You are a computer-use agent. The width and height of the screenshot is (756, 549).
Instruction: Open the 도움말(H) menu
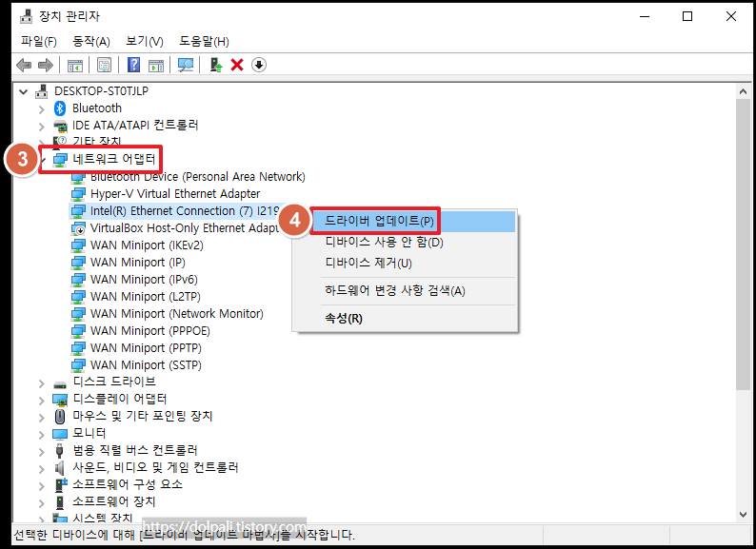204,42
